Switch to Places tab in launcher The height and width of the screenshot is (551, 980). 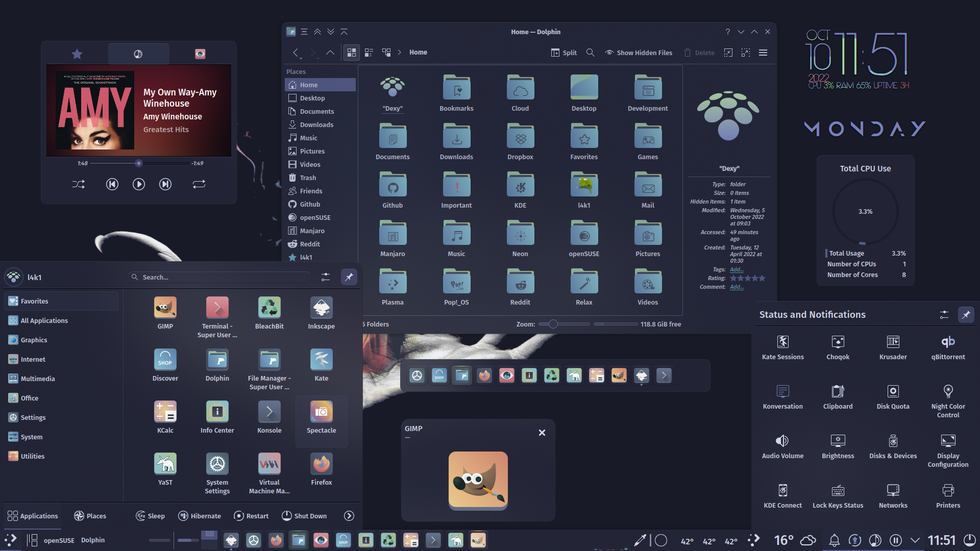tap(90, 516)
